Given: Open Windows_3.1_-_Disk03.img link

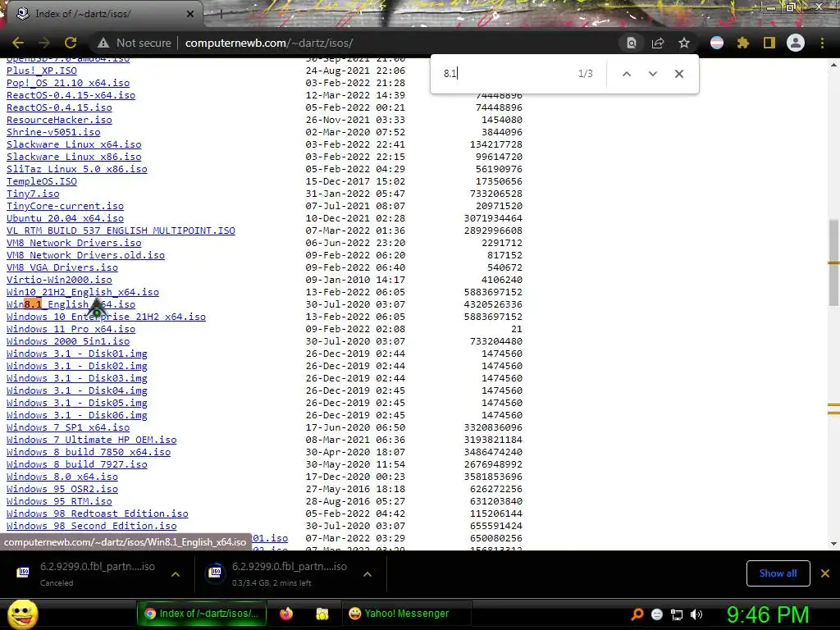Looking at the screenshot, I should point(76,378).
